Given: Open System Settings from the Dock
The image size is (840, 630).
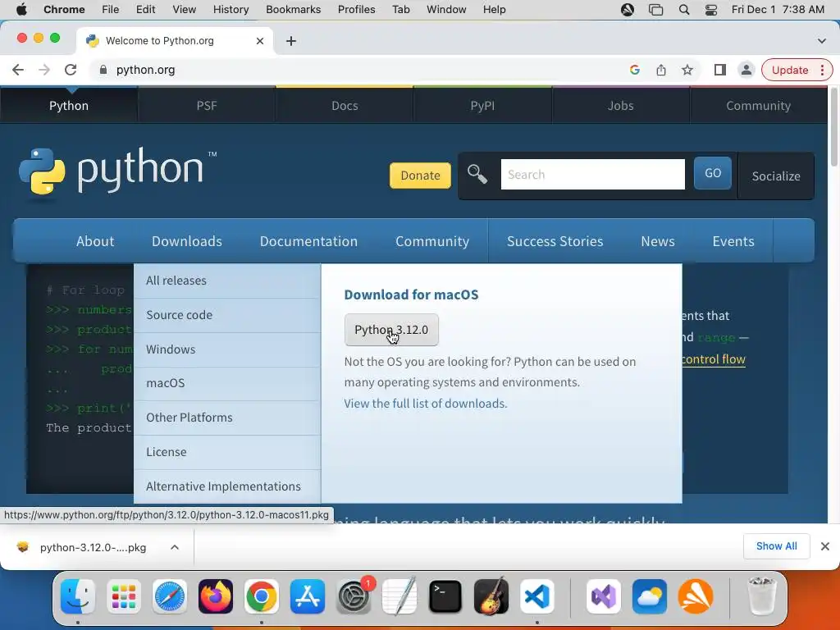Looking at the screenshot, I should tap(354, 596).
